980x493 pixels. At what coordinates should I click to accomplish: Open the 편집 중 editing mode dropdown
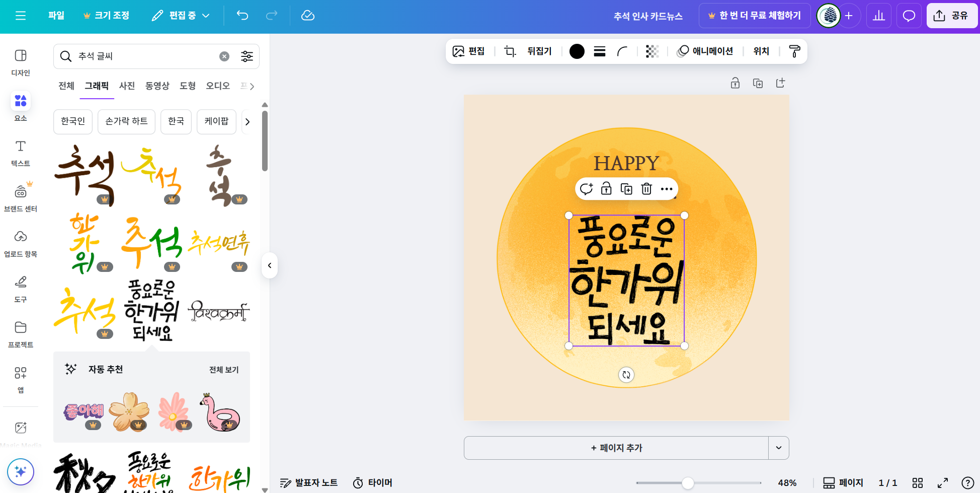point(180,16)
